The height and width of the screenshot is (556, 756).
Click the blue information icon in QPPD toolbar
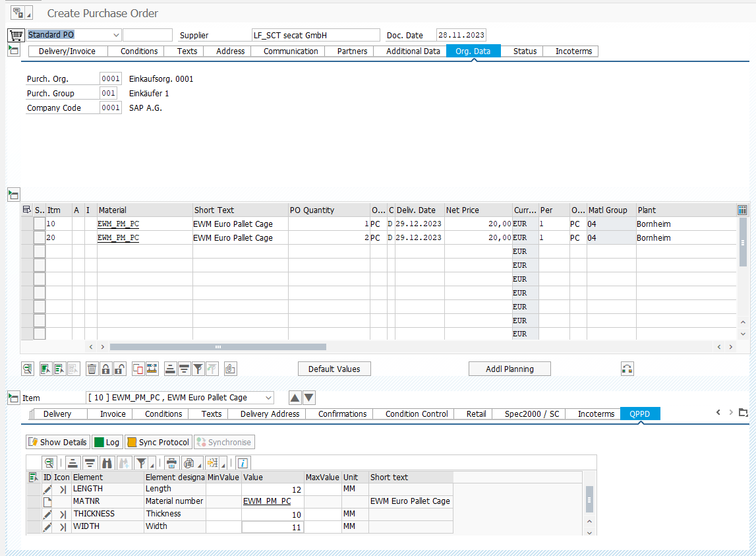coord(243,462)
